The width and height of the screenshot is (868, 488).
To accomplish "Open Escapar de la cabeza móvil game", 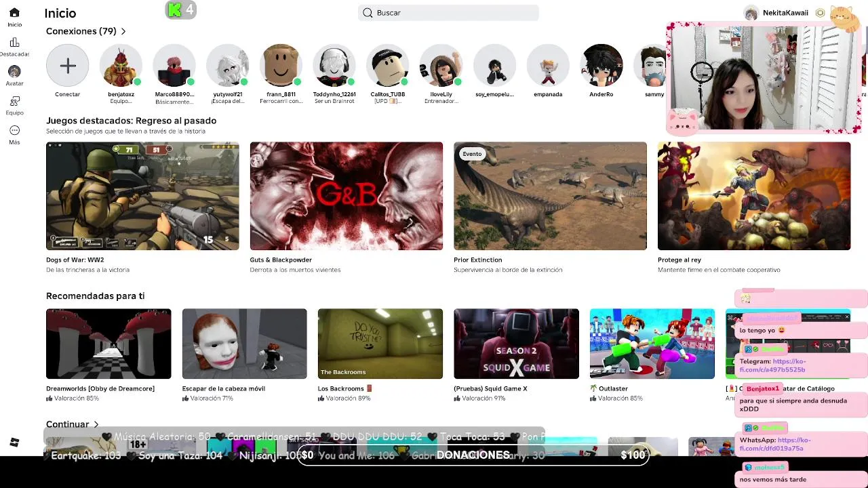I will point(244,344).
